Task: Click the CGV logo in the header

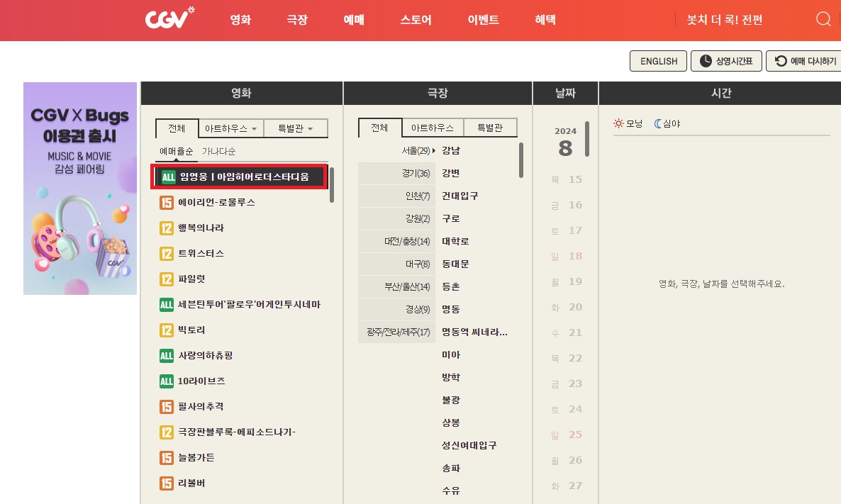Action: (168, 18)
